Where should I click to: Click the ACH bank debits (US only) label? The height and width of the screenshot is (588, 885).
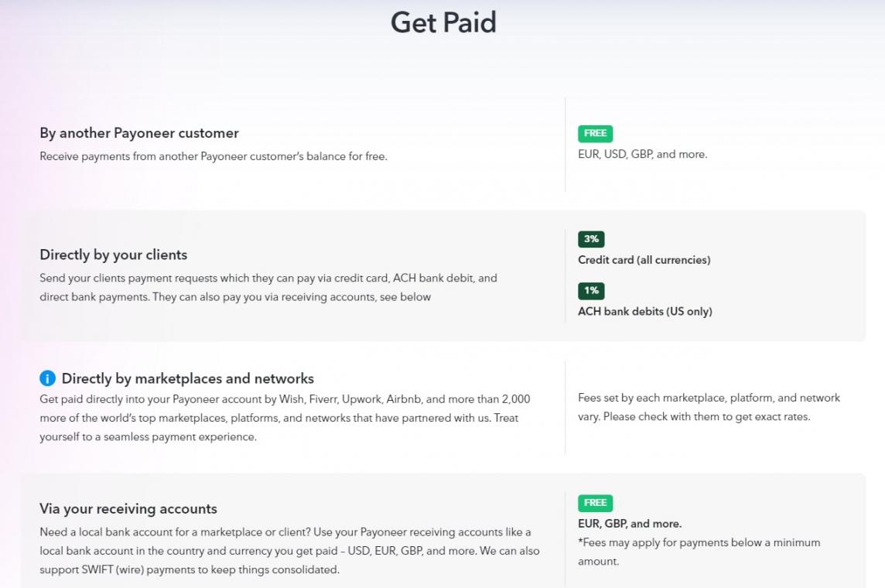[644, 311]
